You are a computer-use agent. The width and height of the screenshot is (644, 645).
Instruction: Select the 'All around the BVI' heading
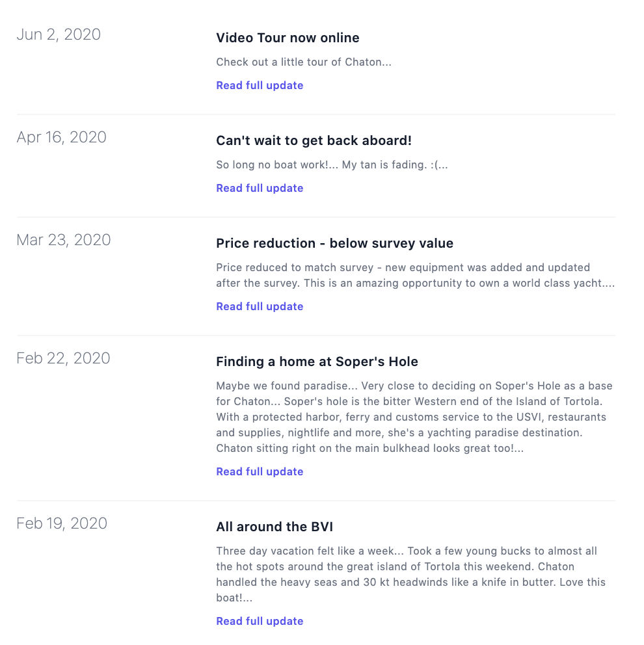(x=275, y=527)
